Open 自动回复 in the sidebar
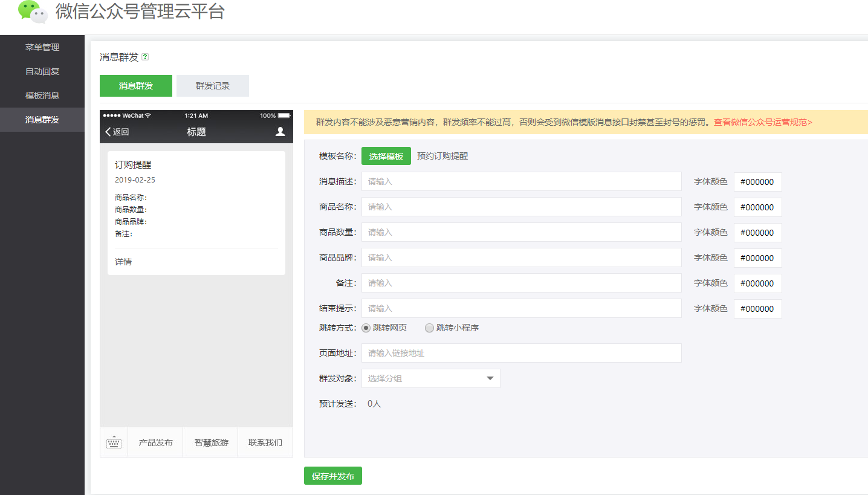This screenshot has height=495, width=868. point(42,71)
